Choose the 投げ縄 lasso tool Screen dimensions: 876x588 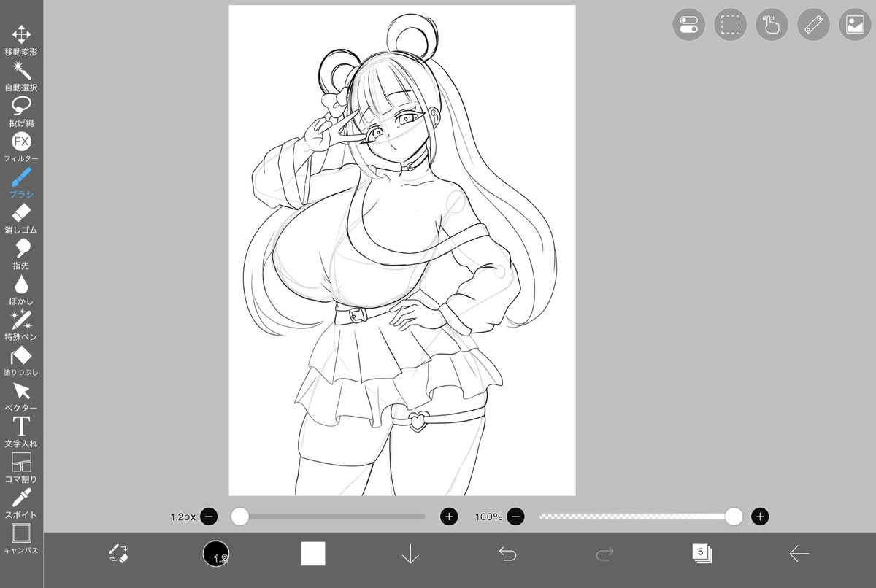coord(21,112)
